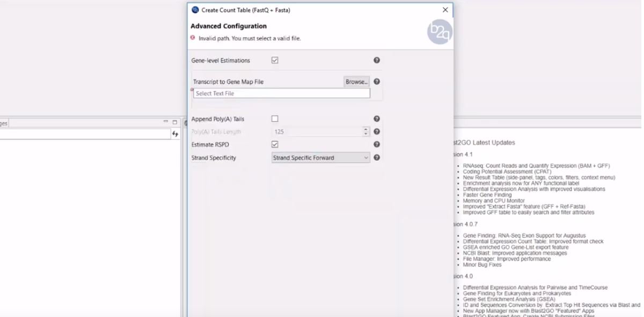644x317 pixels.
Task: Click 'Memory and CPU Monitor' update line
Action: tap(494, 201)
